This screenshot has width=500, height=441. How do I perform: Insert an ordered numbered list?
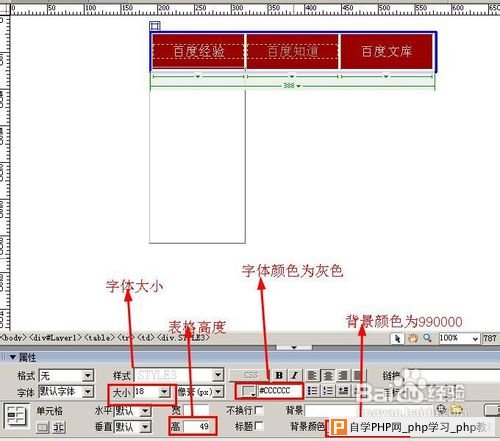[x=327, y=390]
